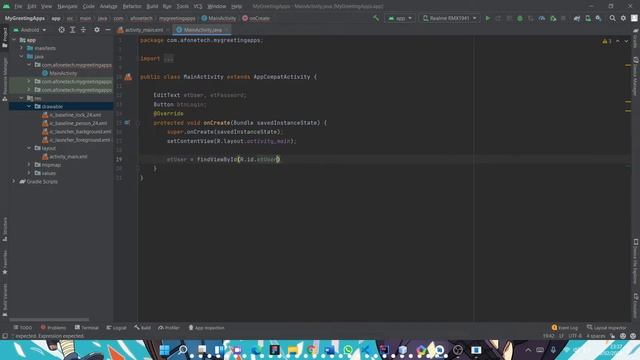Open the Tools menu

point(182,7)
